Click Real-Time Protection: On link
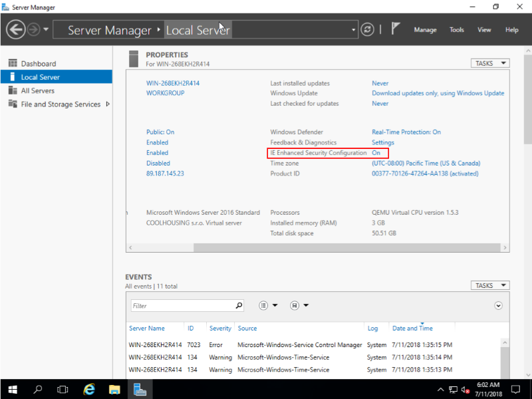The height and width of the screenshot is (399, 532). pos(406,132)
